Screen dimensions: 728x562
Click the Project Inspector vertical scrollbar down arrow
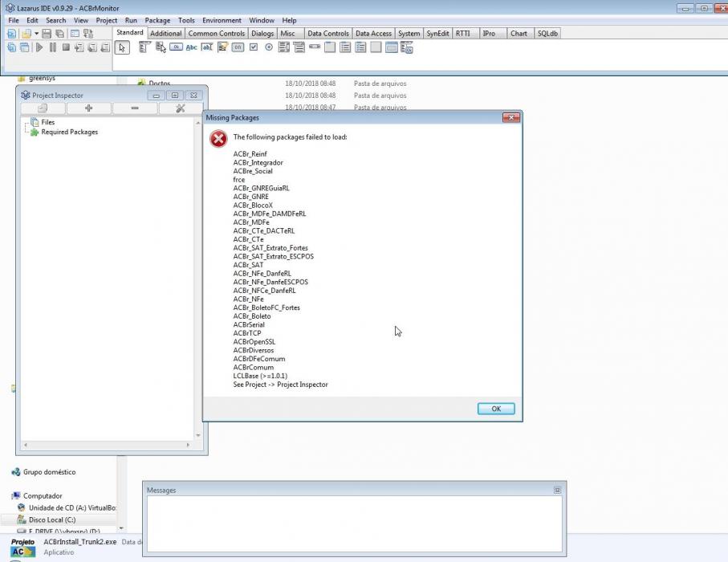[x=198, y=435]
